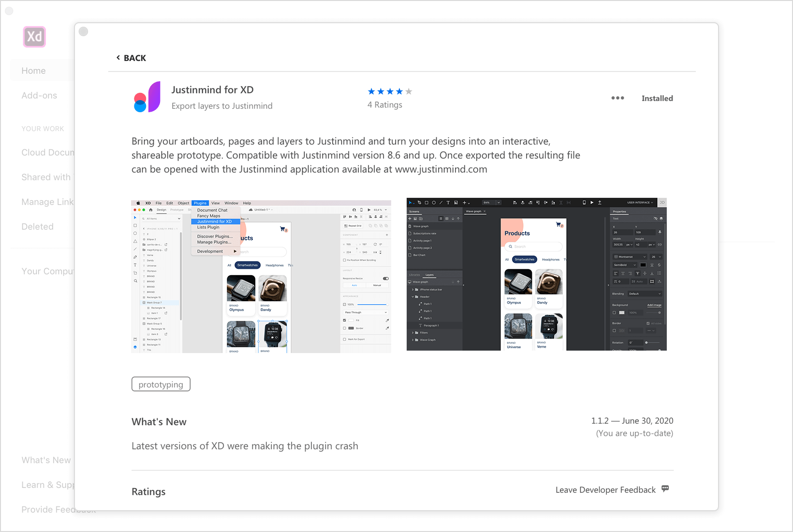The width and height of the screenshot is (793, 532).
Task: Click the rating stars
Action: [x=390, y=91]
